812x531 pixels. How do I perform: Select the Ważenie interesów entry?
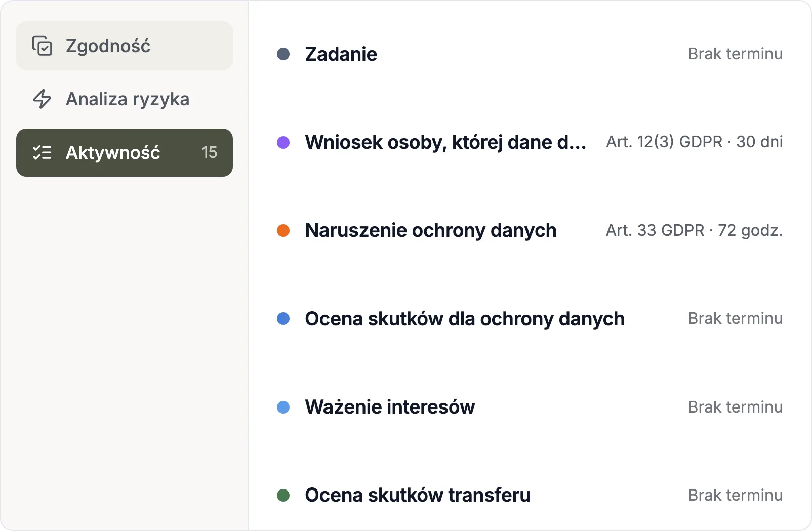point(390,407)
